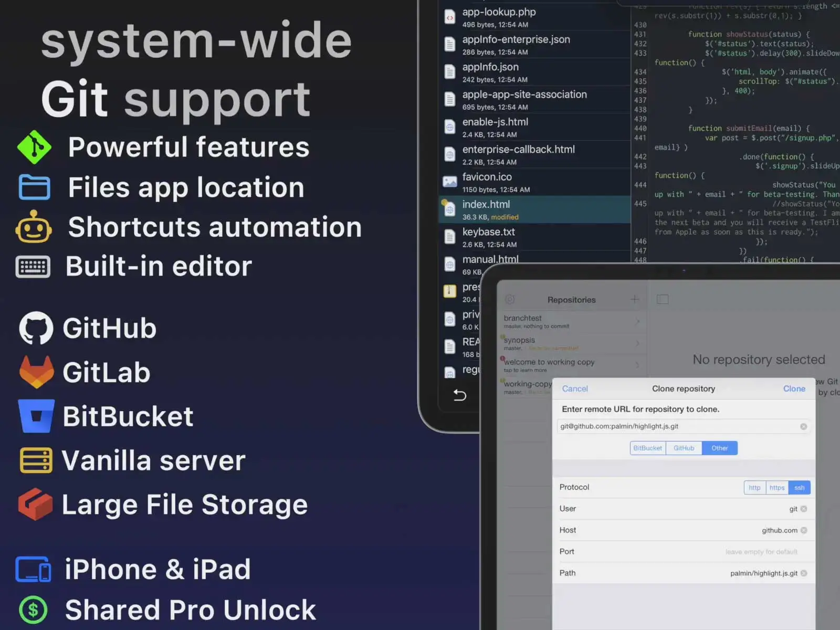Click the undo back arrow icon

[x=459, y=395]
